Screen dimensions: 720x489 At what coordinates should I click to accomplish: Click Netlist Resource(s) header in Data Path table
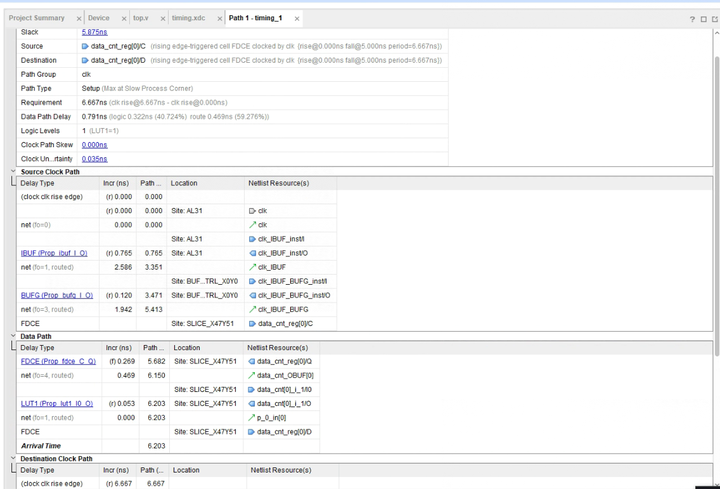tap(281, 348)
